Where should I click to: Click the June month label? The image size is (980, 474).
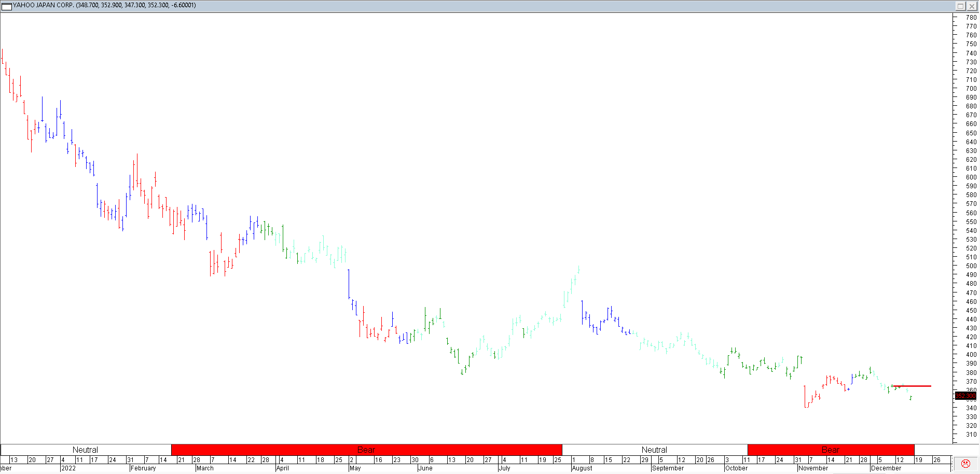[x=425, y=468]
